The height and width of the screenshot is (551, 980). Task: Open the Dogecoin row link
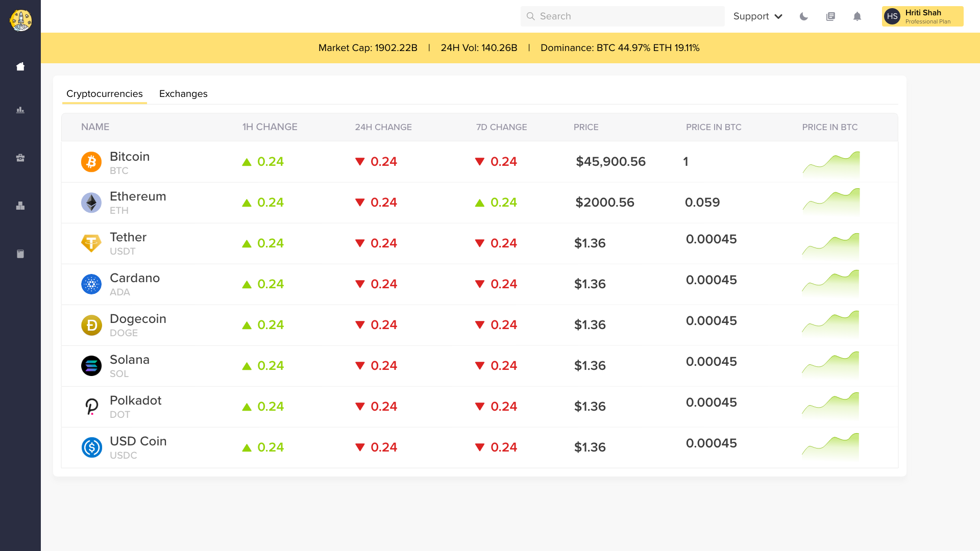coord(138,319)
